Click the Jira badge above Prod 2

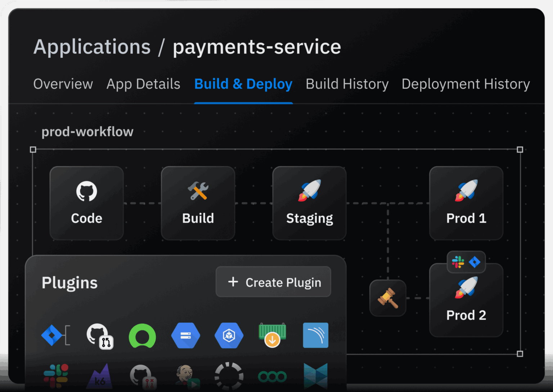(475, 262)
